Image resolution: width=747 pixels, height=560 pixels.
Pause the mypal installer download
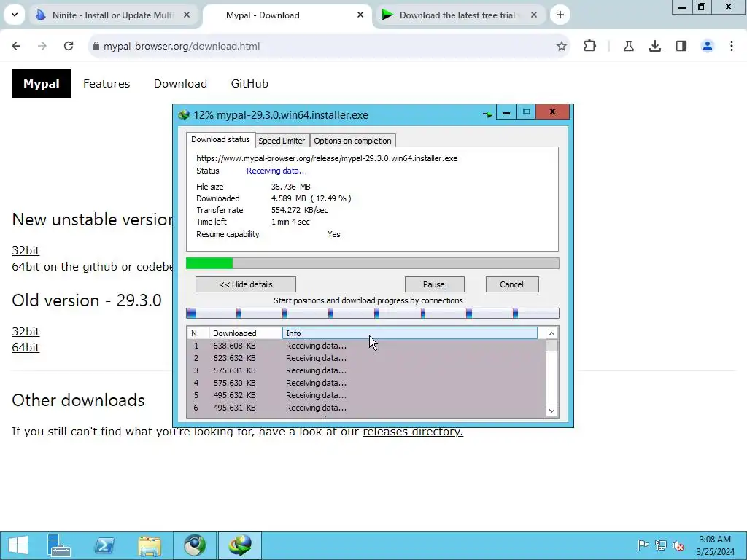434,284
